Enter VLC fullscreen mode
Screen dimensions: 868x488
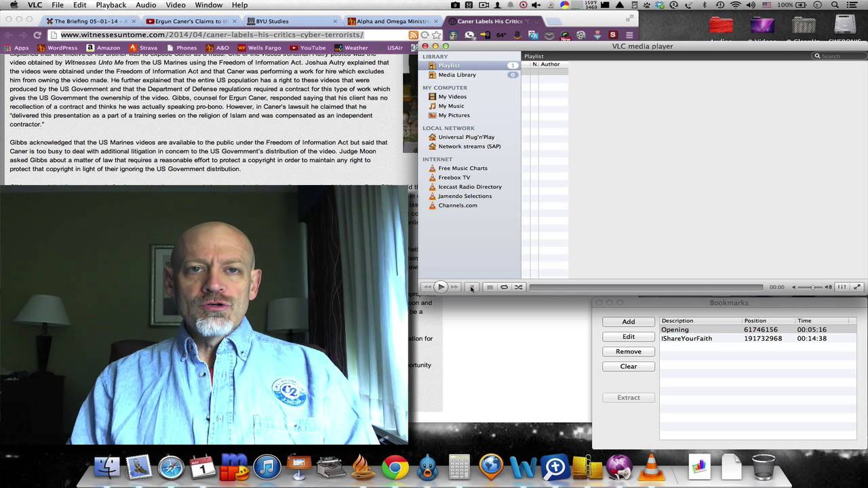(x=856, y=287)
